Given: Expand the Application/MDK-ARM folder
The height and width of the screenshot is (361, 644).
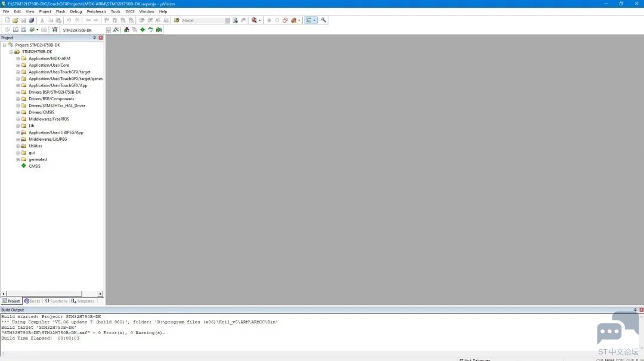Looking at the screenshot, I should point(18,58).
